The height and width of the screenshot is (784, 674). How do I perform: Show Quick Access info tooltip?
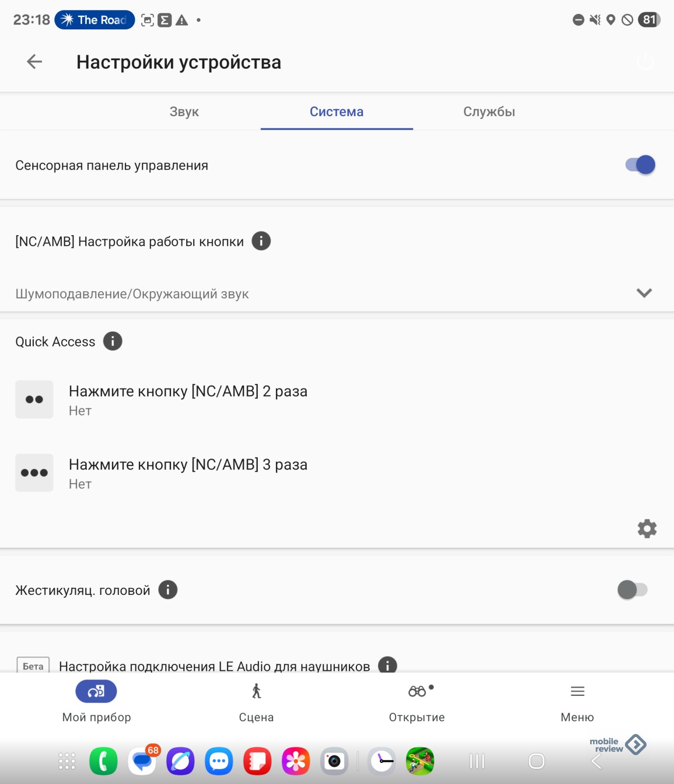pyautogui.click(x=113, y=341)
